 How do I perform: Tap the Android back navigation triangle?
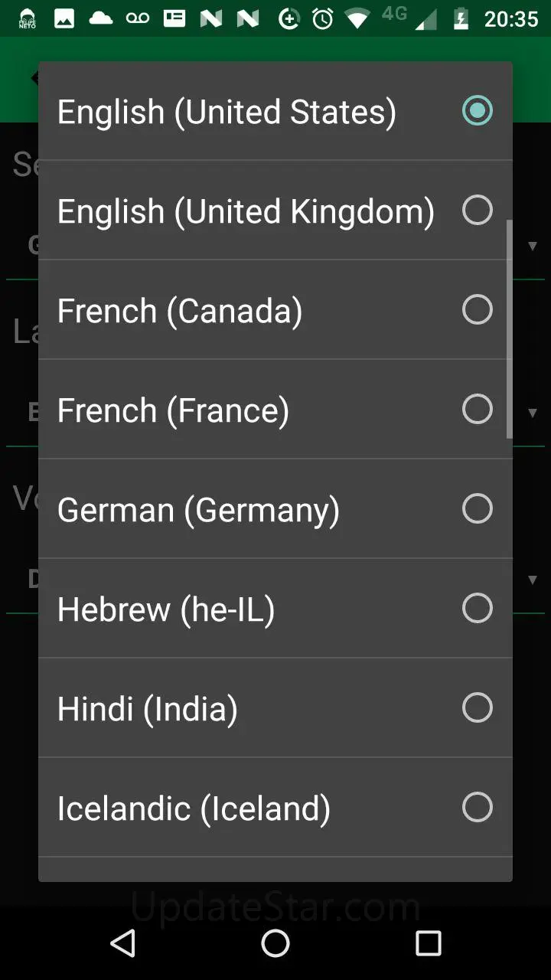click(123, 943)
